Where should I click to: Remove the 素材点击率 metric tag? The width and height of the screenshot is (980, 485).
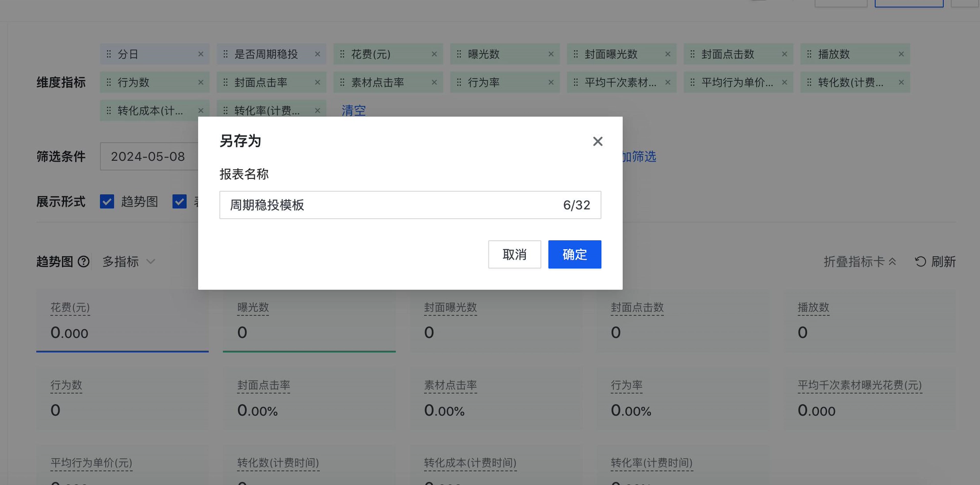point(434,82)
